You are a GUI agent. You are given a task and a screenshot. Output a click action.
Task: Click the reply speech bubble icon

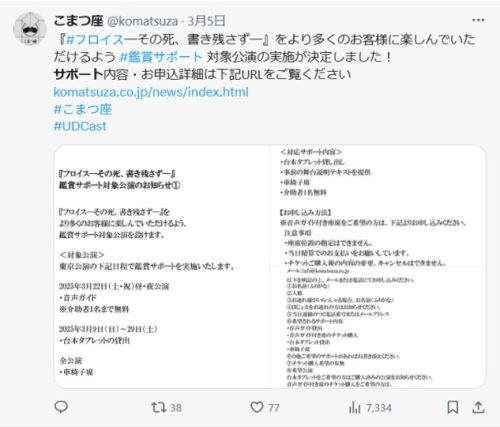point(61,407)
